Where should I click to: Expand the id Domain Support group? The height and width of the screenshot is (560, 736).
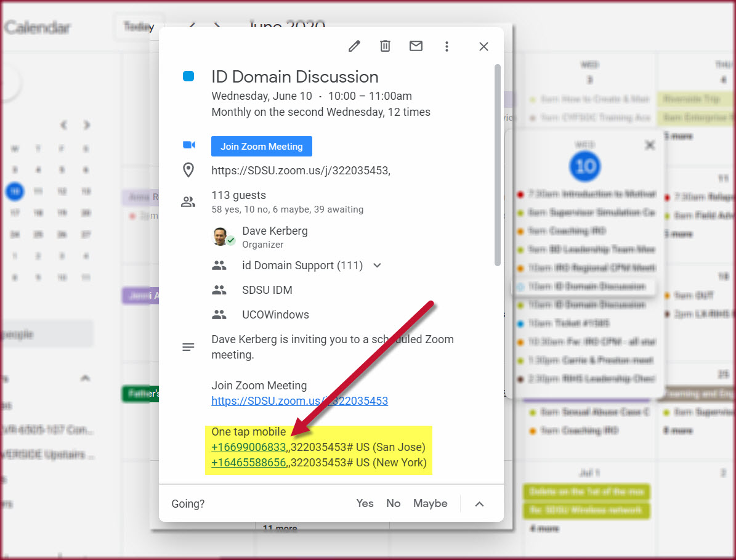(377, 265)
